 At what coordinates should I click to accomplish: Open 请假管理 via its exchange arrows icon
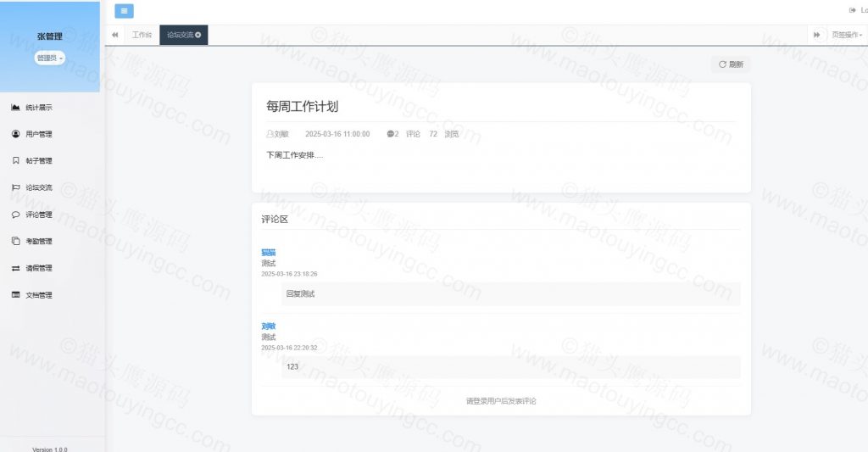15,268
